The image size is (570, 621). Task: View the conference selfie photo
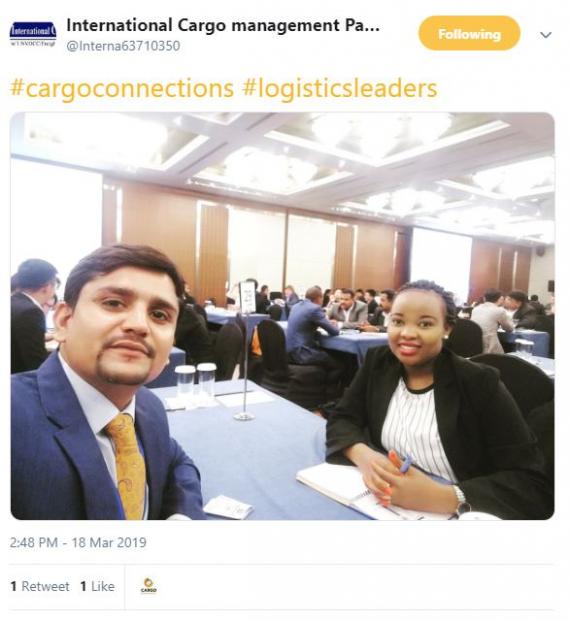[x=282, y=316]
